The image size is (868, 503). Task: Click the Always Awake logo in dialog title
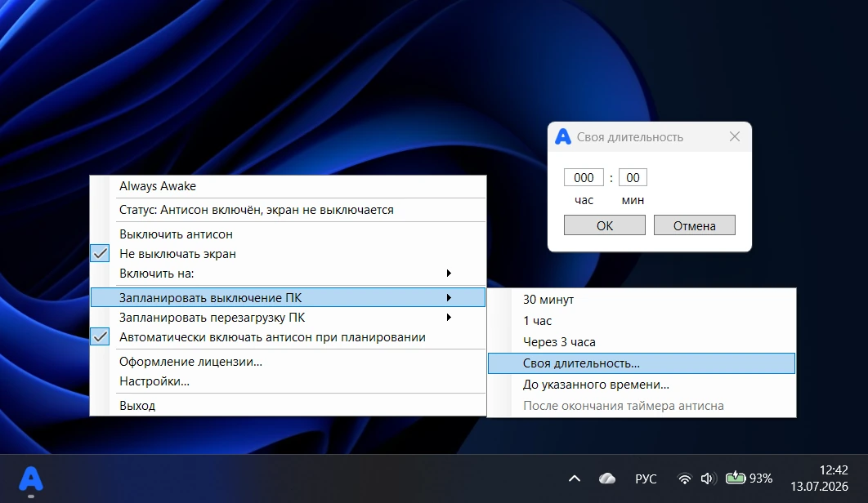pos(563,136)
